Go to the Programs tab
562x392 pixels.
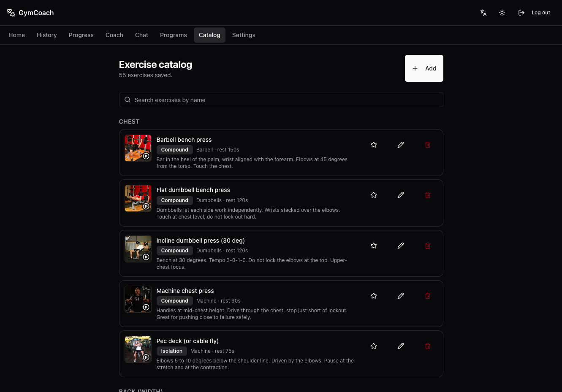(174, 35)
